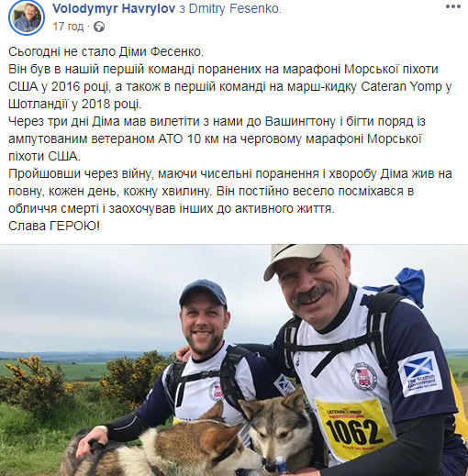Click the first line 'Сьогодні не стало Діми Фесенко'
The width and height of the screenshot is (468, 476).
tap(106, 51)
